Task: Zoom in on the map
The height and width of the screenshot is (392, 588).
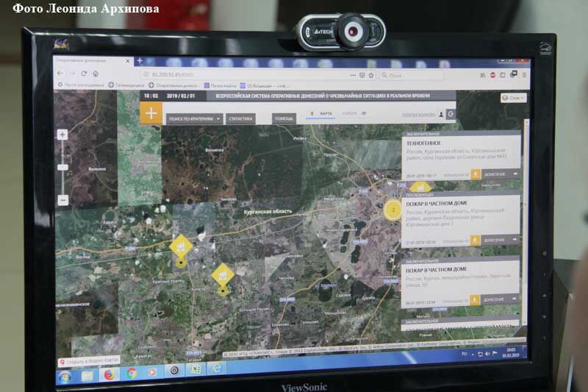Action: pyautogui.click(x=62, y=135)
